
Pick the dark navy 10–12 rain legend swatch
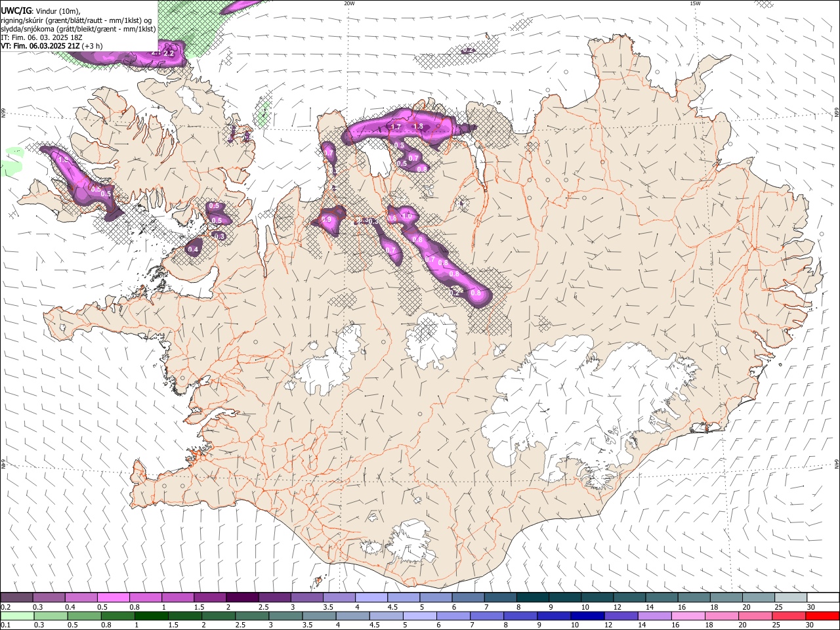(587, 616)
